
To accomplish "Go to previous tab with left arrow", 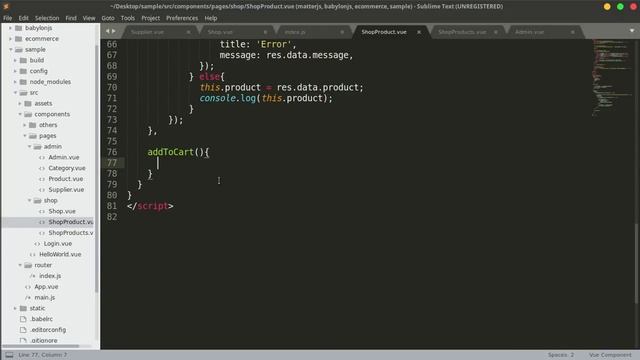I will pyautogui.click(x=107, y=31).
